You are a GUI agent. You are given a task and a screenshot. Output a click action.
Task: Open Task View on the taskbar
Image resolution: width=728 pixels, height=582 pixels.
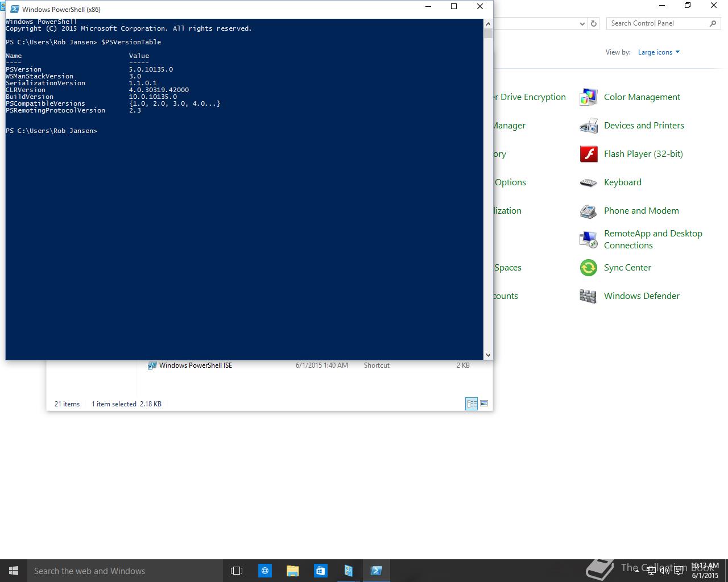[x=237, y=571]
